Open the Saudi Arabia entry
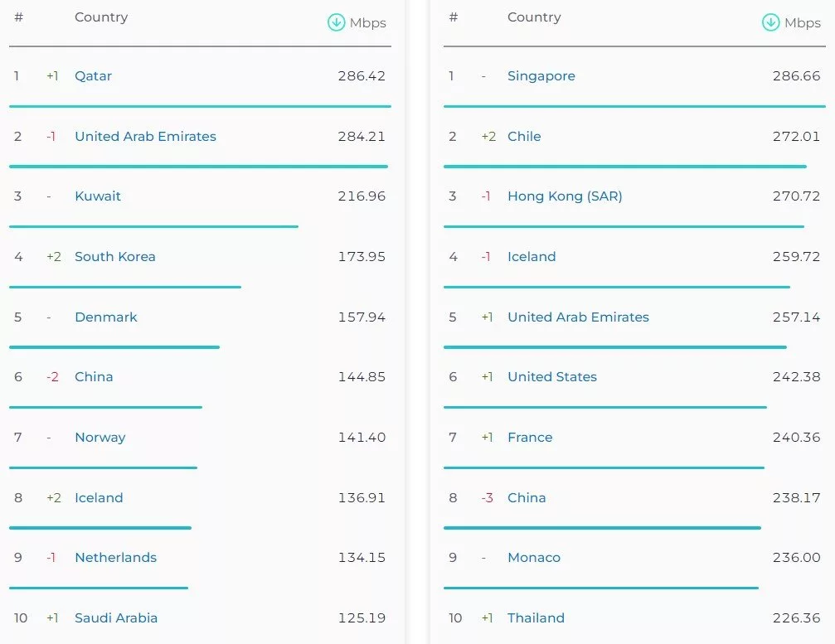The image size is (835, 644). [x=116, y=618]
